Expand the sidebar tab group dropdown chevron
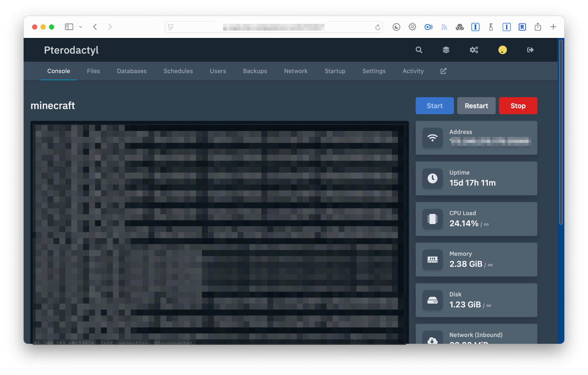The width and height of the screenshot is (588, 375). (x=81, y=27)
